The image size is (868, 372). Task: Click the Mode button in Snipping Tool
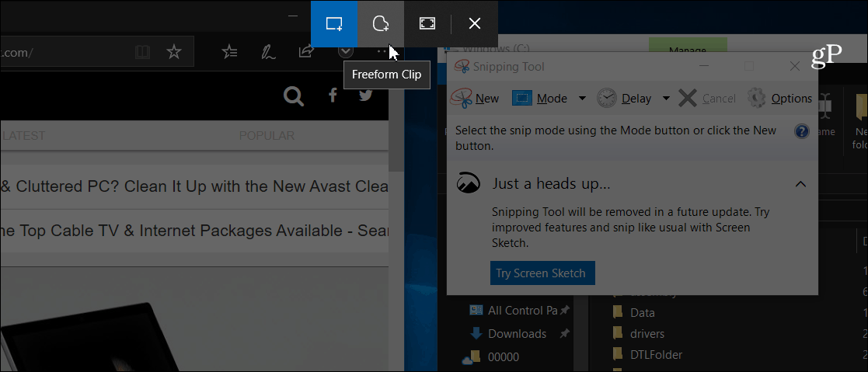click(540, 99)
